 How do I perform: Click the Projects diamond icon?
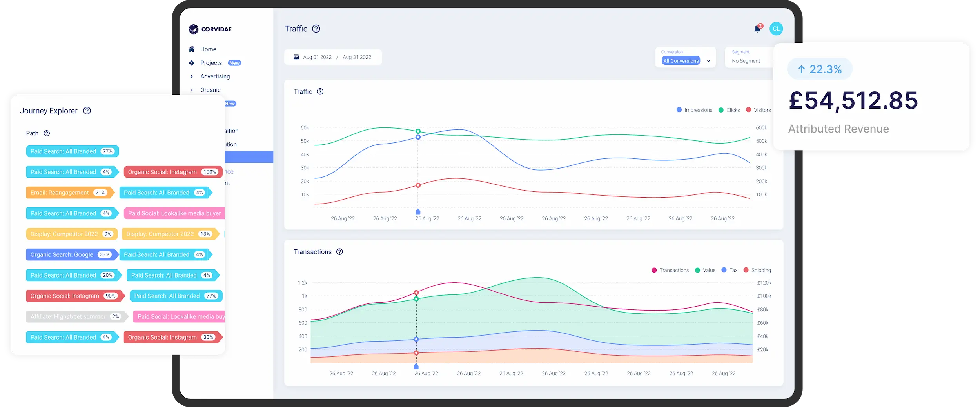[x=192, y=63]
